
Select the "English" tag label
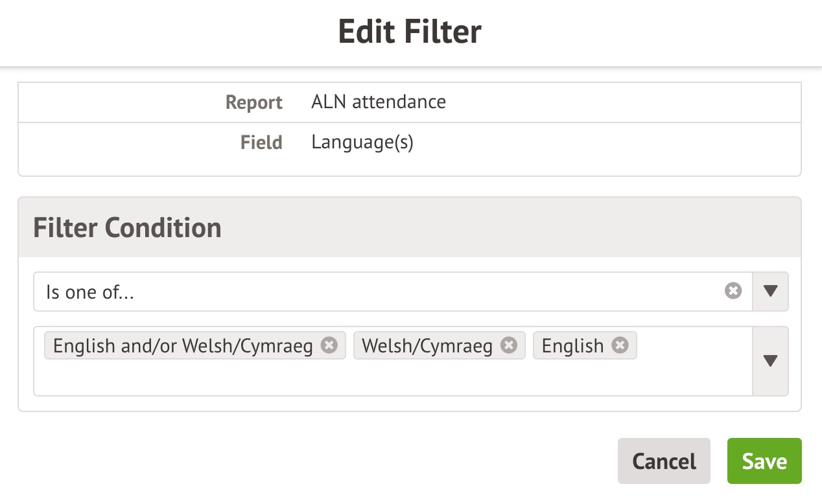572,346
